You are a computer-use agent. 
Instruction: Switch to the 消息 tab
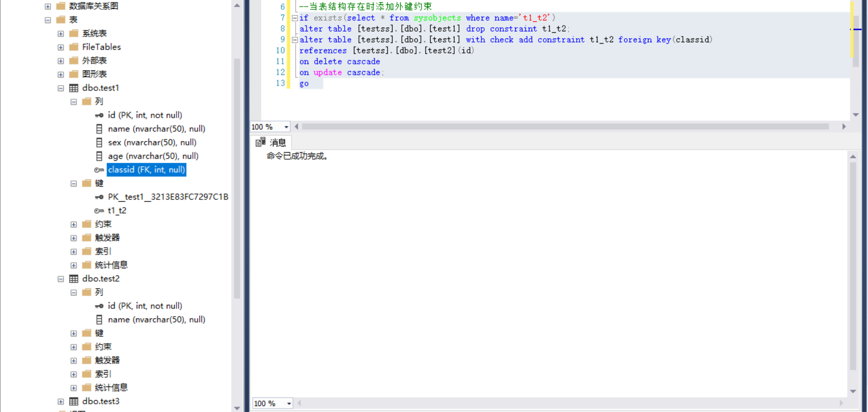tap(271, 142)
